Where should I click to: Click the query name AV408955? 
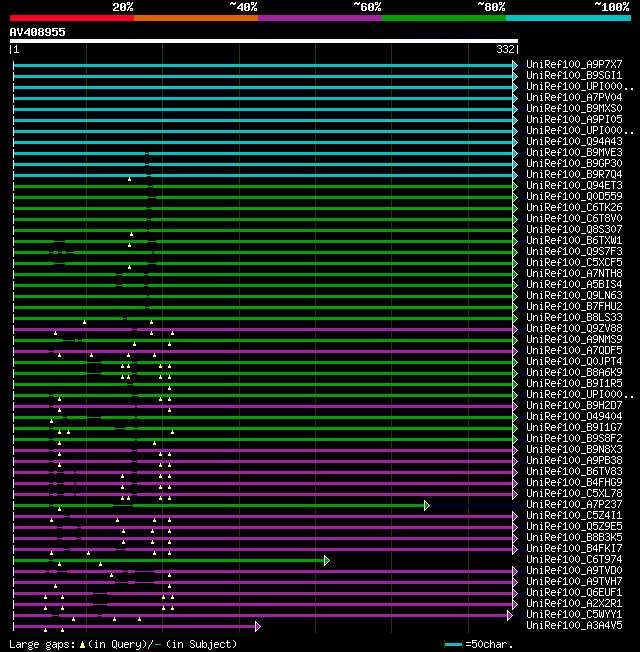[37, 32]
